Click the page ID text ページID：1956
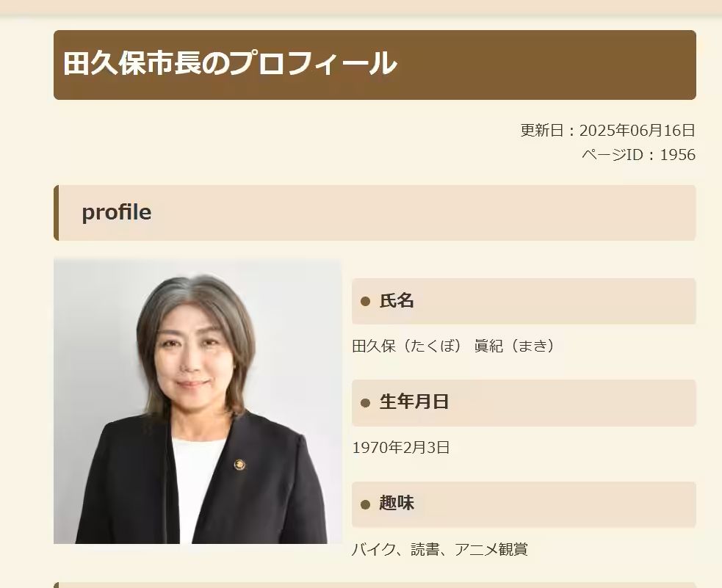The width and height of the screenshot is (722, 588). point(638,155)
